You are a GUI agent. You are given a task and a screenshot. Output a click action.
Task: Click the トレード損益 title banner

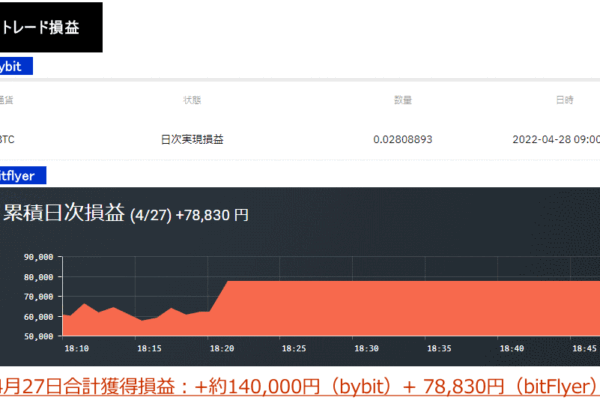point(50,27)
